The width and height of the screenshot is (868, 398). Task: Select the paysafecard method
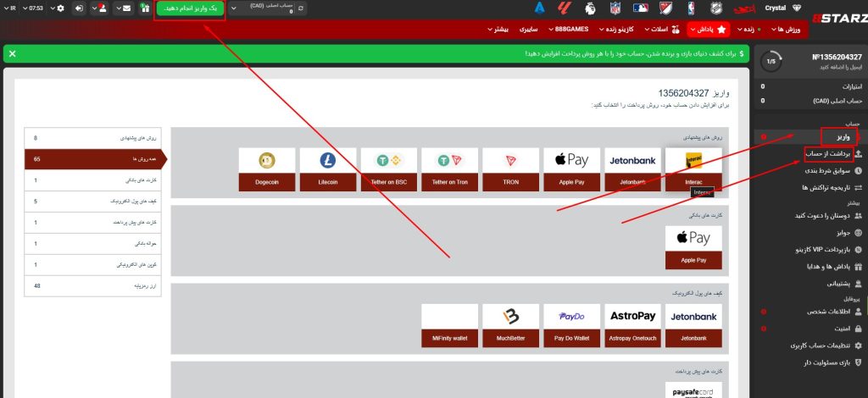[693, 390]
